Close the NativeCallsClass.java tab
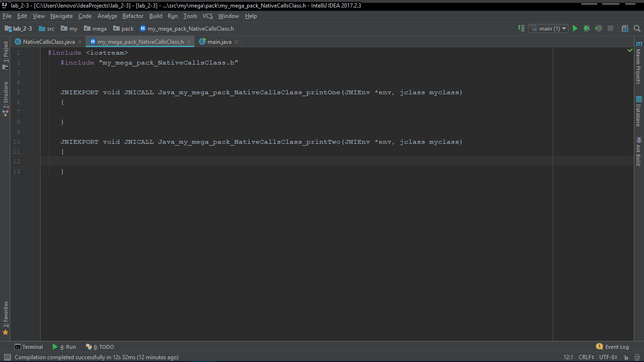The height and width of the screenshot is (362, 644). coord(80,42)
